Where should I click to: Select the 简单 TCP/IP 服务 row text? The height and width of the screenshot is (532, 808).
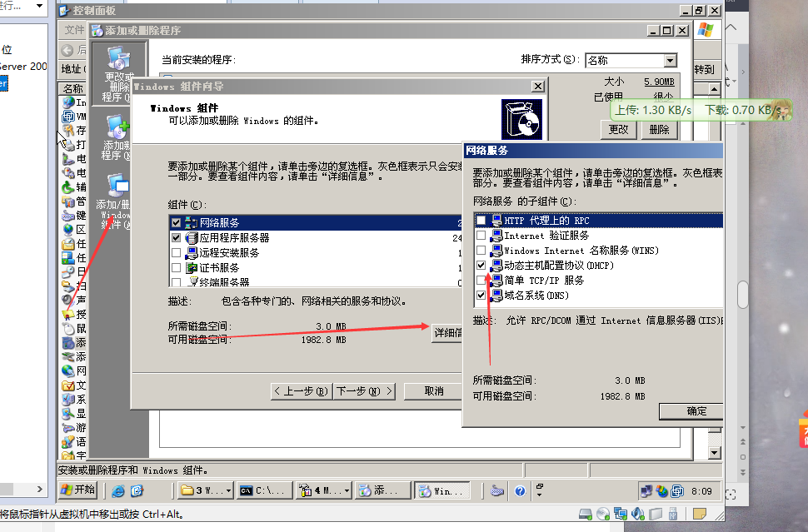[544, 281]
